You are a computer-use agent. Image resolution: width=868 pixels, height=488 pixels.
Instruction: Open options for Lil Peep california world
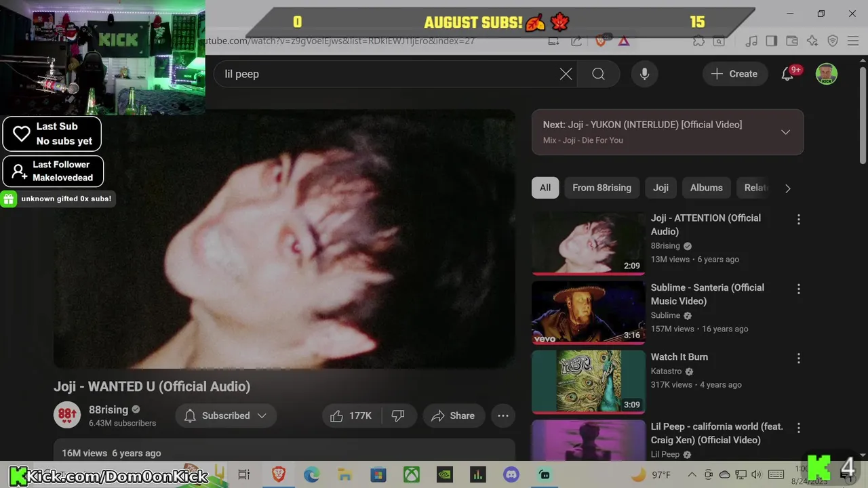pyautogui.click(x=798, y=428)
